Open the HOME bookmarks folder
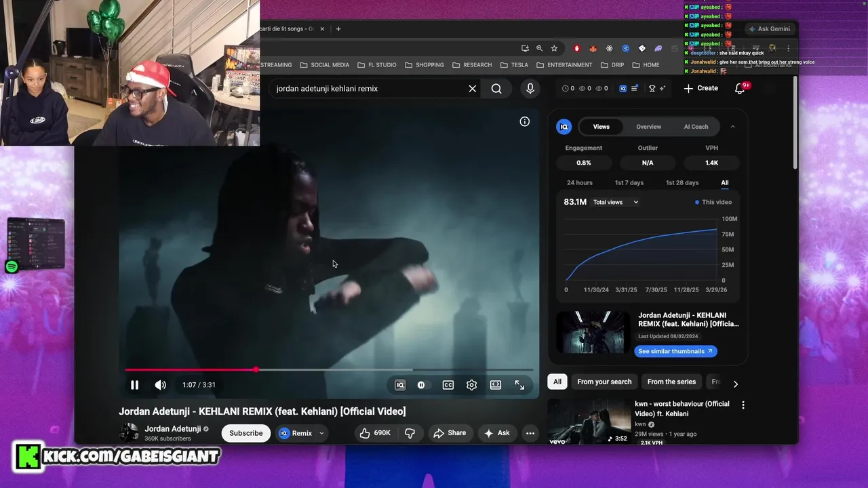Image resolution: width=868 pixels, height=488 pixels. [x=646, y=65]
